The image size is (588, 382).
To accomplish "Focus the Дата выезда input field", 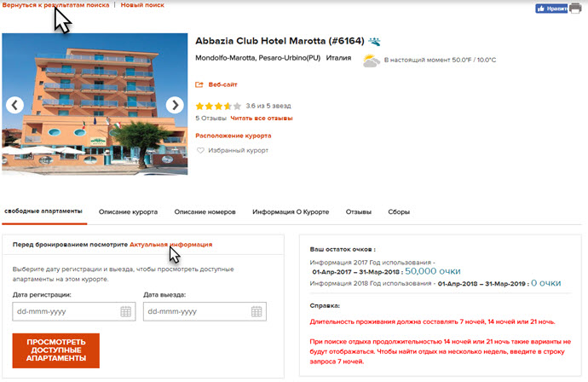I will (x=205, y=311).
